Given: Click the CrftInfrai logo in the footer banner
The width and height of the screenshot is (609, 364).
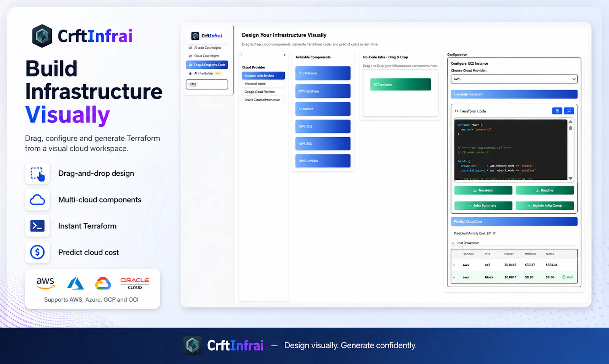Looking at the screenshot, I should point(224,345).
